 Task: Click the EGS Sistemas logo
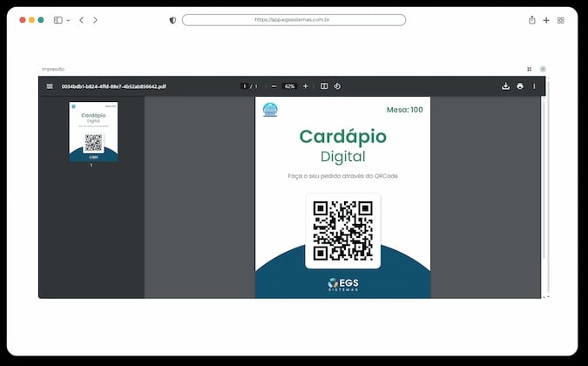pos(342,285)
